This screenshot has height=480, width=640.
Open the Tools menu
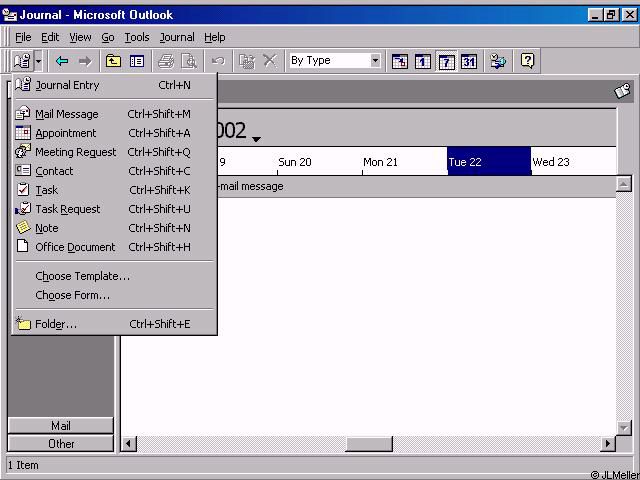137,38
